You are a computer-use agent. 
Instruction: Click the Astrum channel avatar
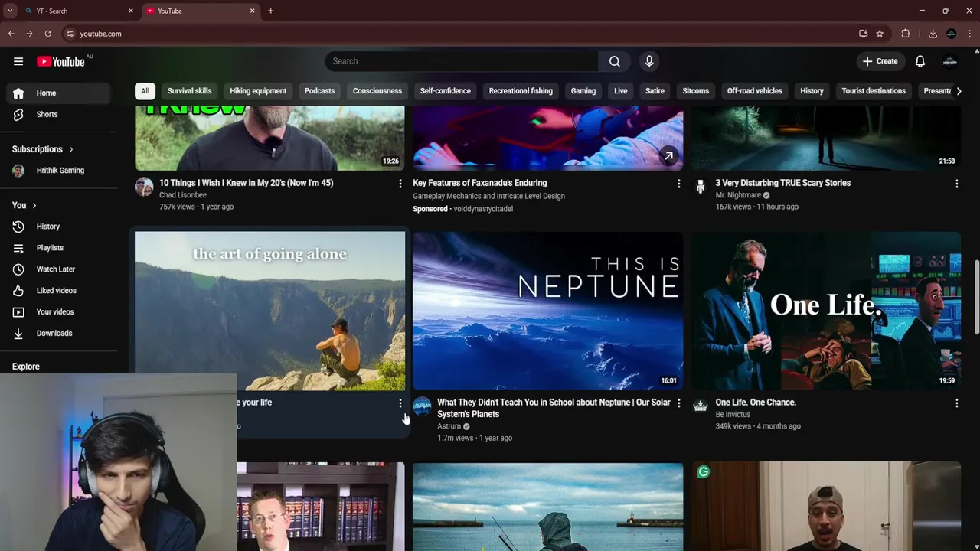coord(422,406)
